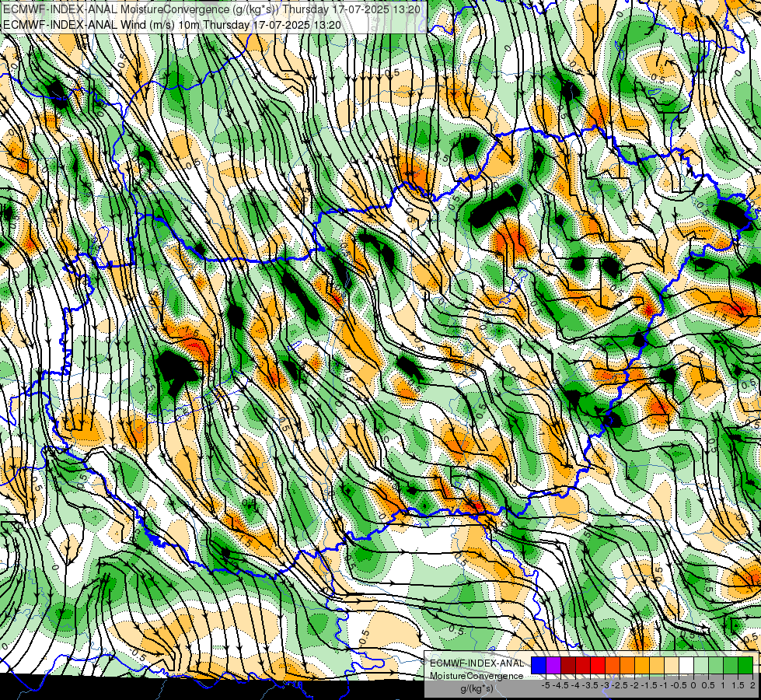The width and height of the screenshot is (761, 700).
Task: Click the legend unit g/(kg*s)
Action: [x=476, y=688]
